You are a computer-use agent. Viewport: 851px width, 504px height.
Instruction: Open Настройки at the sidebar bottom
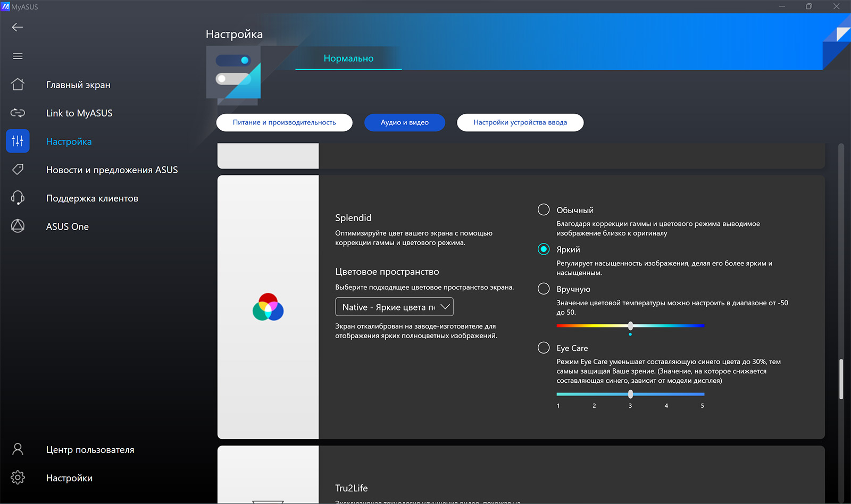69,478
